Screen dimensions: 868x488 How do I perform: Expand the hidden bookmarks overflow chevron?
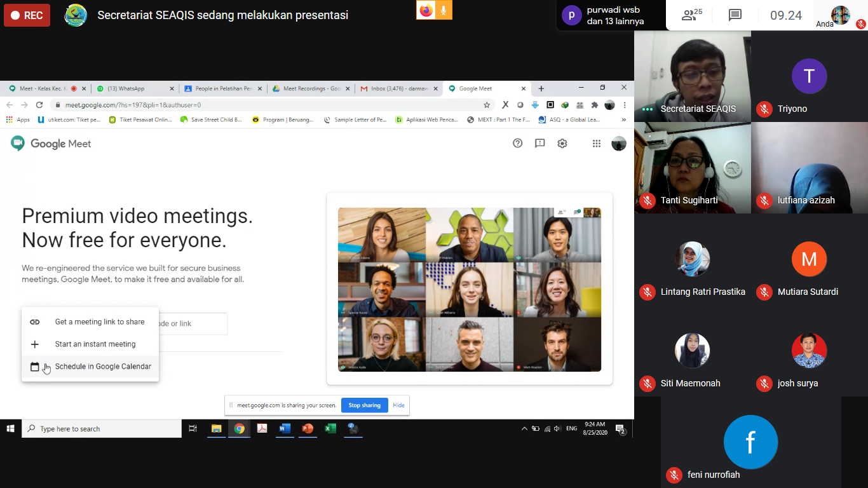623,119
